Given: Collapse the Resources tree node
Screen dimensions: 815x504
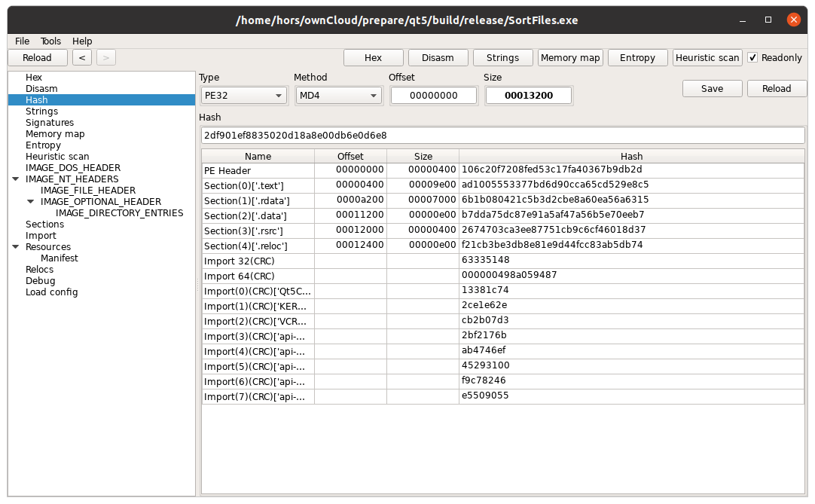Looking at the screenshot, I should tap(16, 246).
